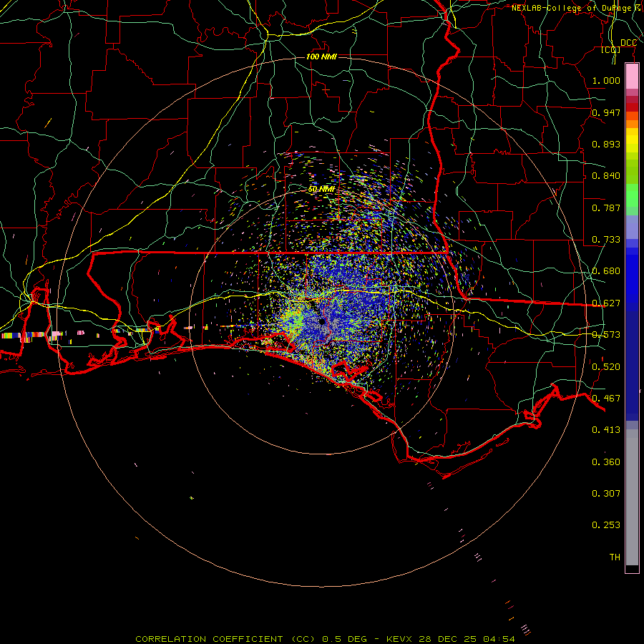644x644 pixels.
Task: Select the 0.680 scale value
Action: 606,271
